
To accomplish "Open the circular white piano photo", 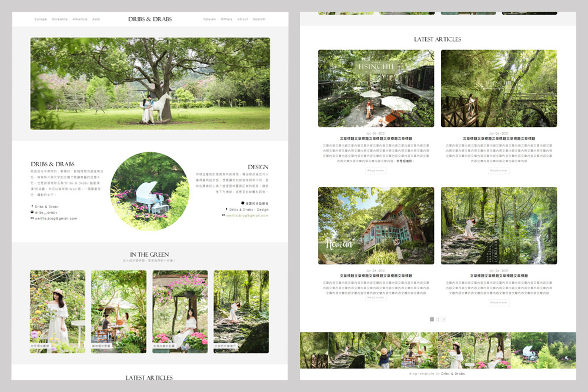I will click(x=149, y=192).
